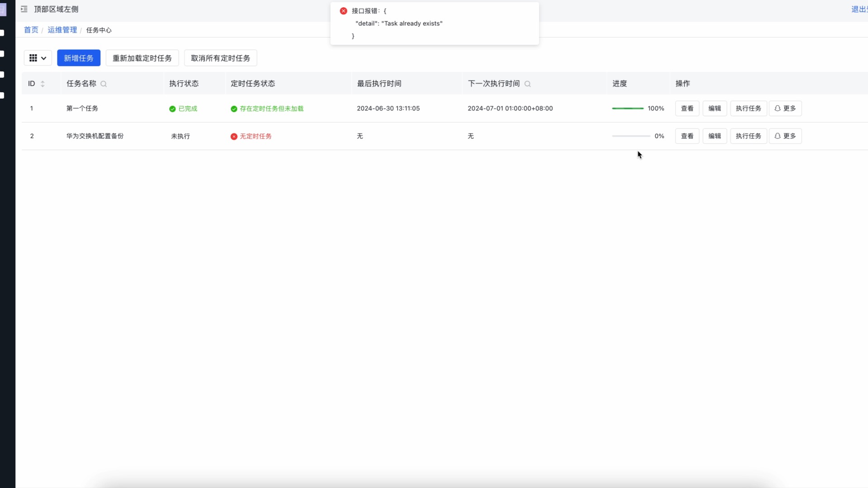This screenshot has height=488, width=868.
Task: View details of 第一个任务 via 查看
Action: [x=687, y=109]
